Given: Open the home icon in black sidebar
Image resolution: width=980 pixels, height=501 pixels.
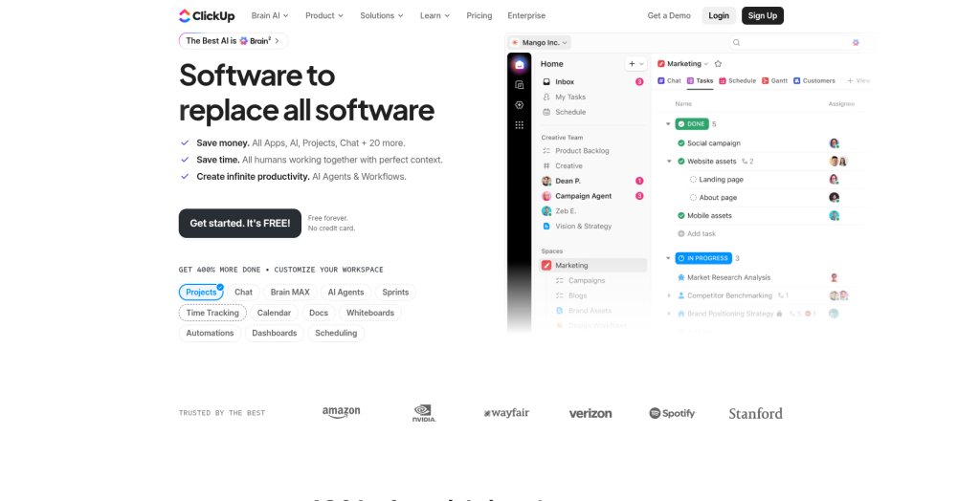Looking at the screenshot, I should (x=520, y=64).
